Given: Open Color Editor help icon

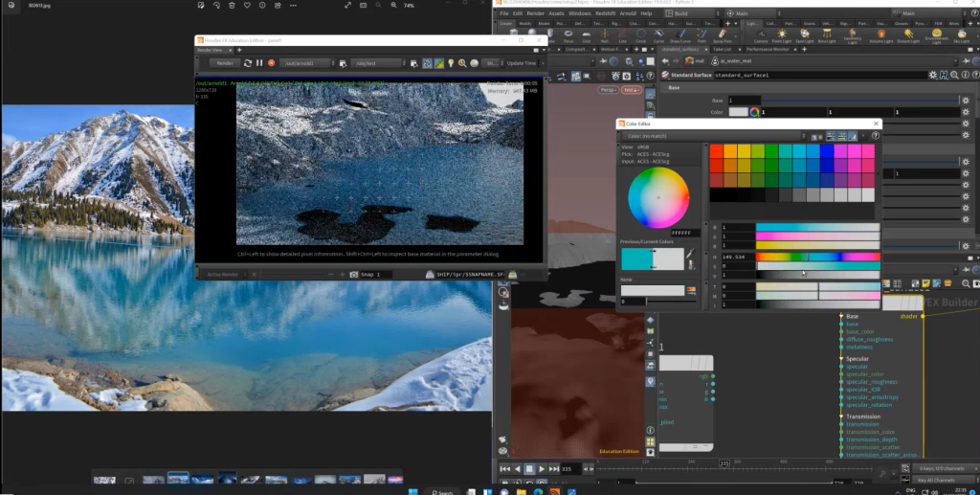Looking at the screenshot, I should pyautogui.click(x=876, y=136).
